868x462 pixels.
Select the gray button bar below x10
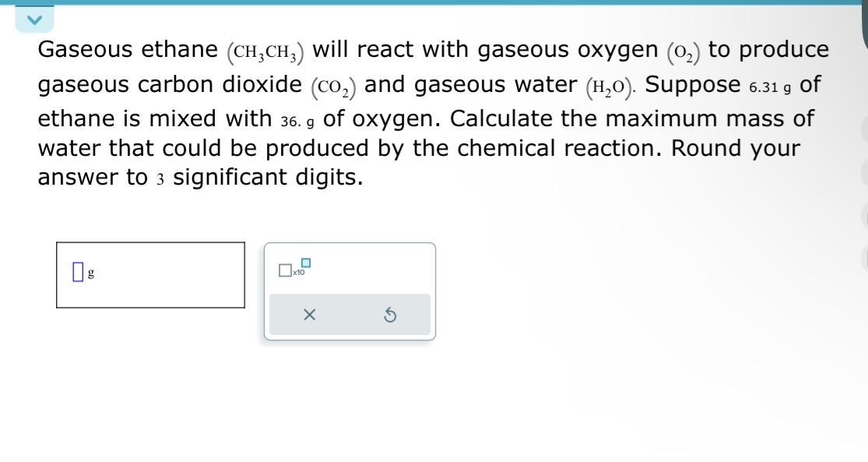tap(350, 314)
